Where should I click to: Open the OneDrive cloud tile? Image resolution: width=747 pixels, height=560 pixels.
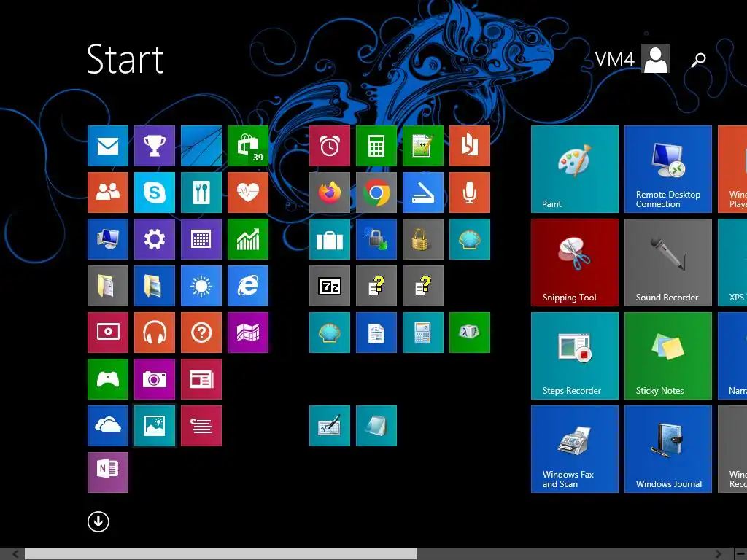(108, 426)
